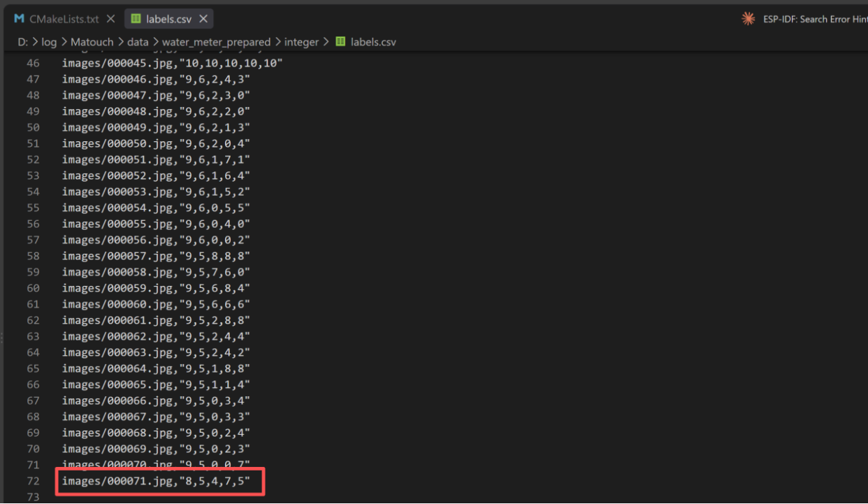
Task: Click line number 58 in gutter
Action: pos(33,256)
